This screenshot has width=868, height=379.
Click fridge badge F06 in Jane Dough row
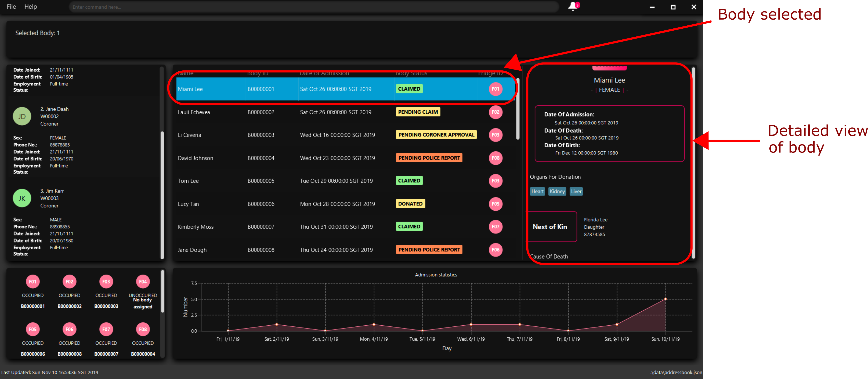[x=495, y=250]
